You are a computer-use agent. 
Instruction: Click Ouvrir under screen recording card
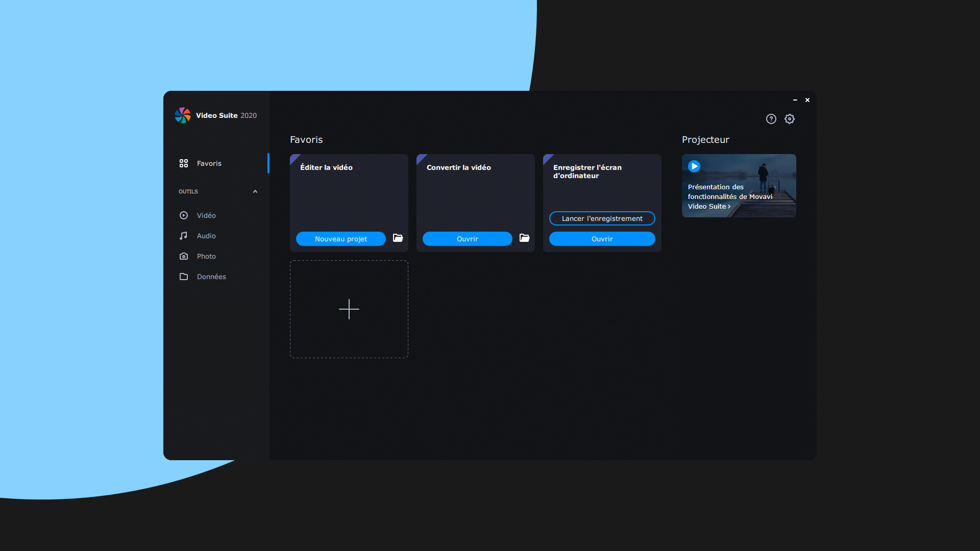tap(602, 239)
